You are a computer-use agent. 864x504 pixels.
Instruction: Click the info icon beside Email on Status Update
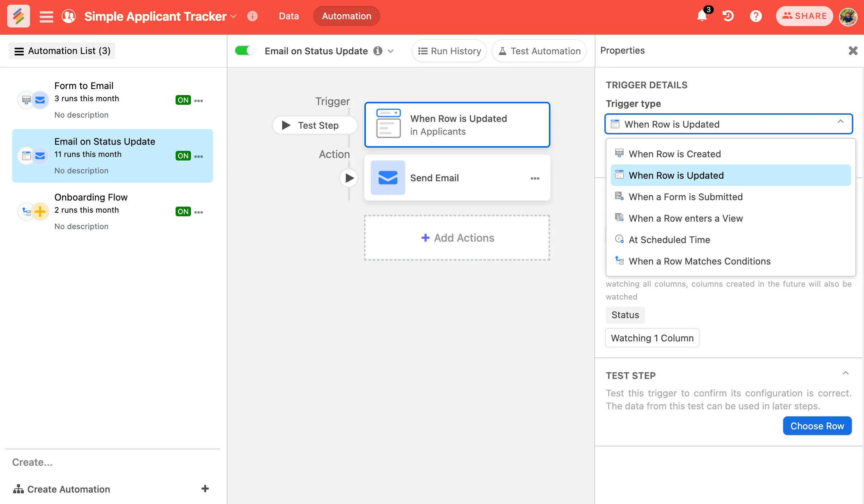pos(377,51)
